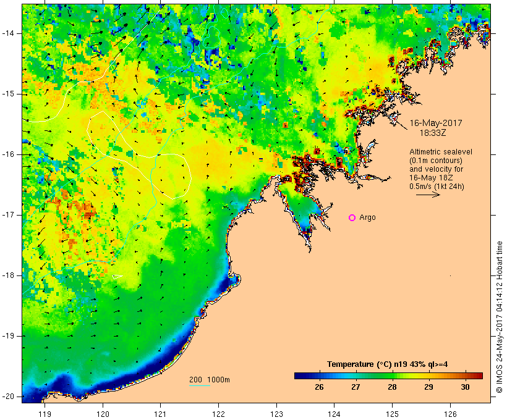
Task: Click the temperature colorbar near 28
Action: (x=392, y=376)
